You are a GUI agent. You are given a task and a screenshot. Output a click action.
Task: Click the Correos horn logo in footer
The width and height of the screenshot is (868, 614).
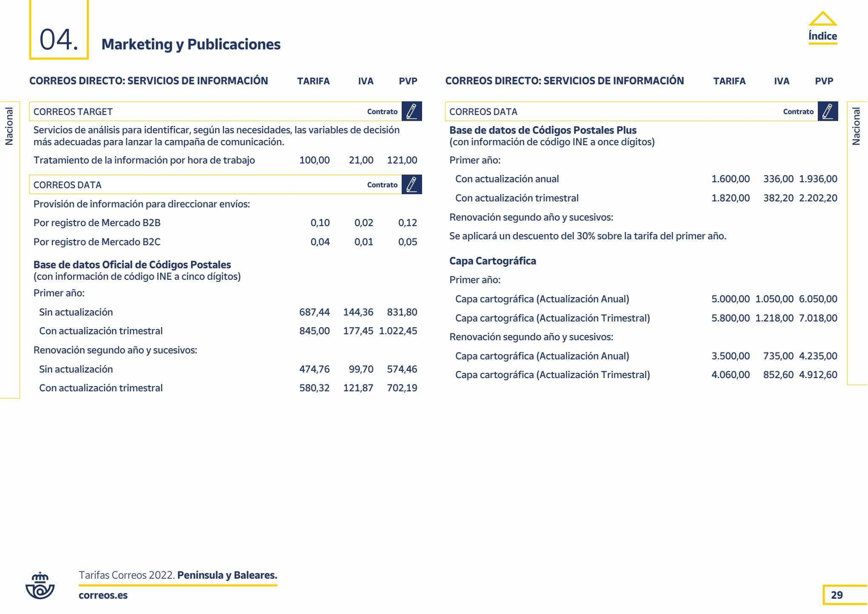click(x=40, y=586)
